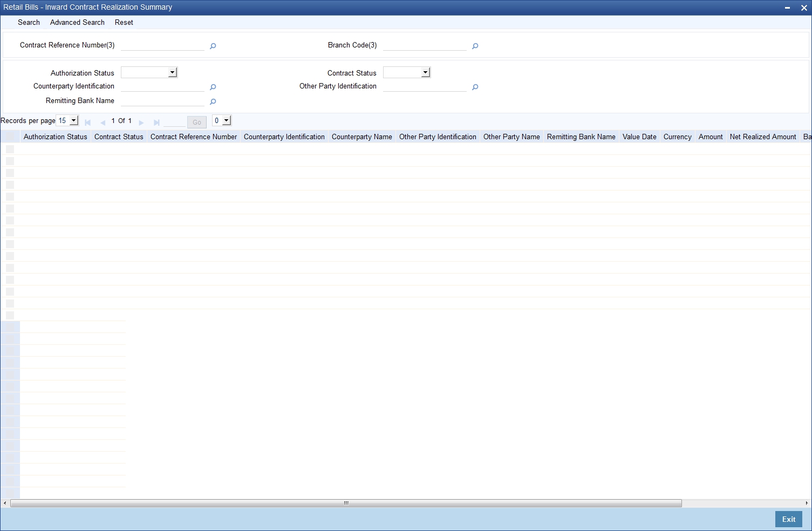
Task: Focus the Counterparty Identification field
Action: click(x=162, y=86)
